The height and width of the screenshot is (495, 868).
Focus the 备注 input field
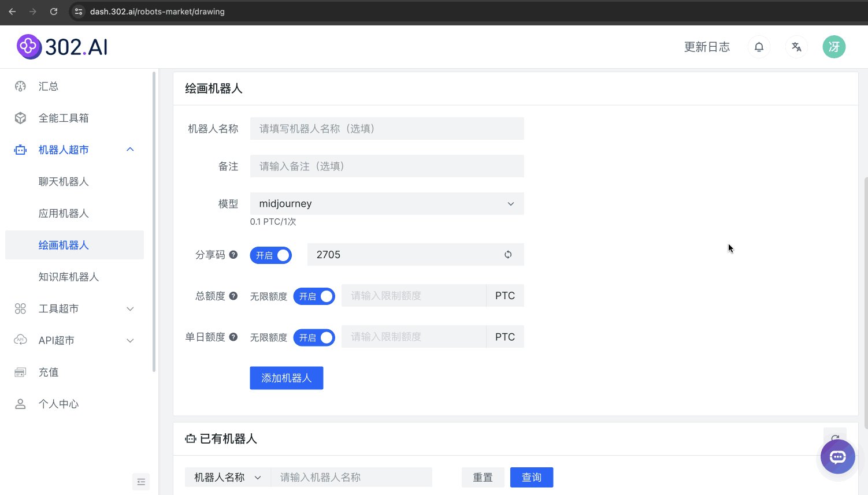[x=387, y=166]
